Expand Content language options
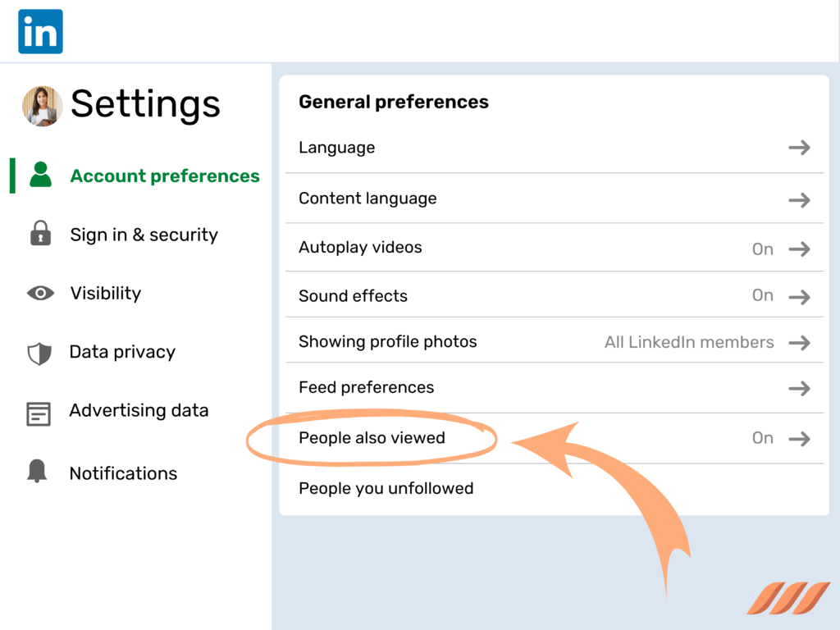Image resolution: width=840 pixels, height=630 pixels. pyautogui.click(x=798, y=199)
